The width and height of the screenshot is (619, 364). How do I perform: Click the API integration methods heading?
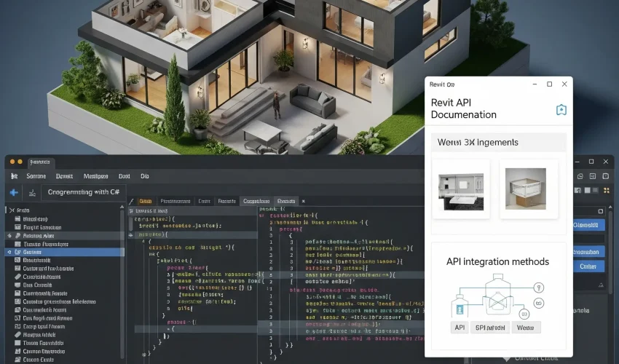(x=497, y=262)
